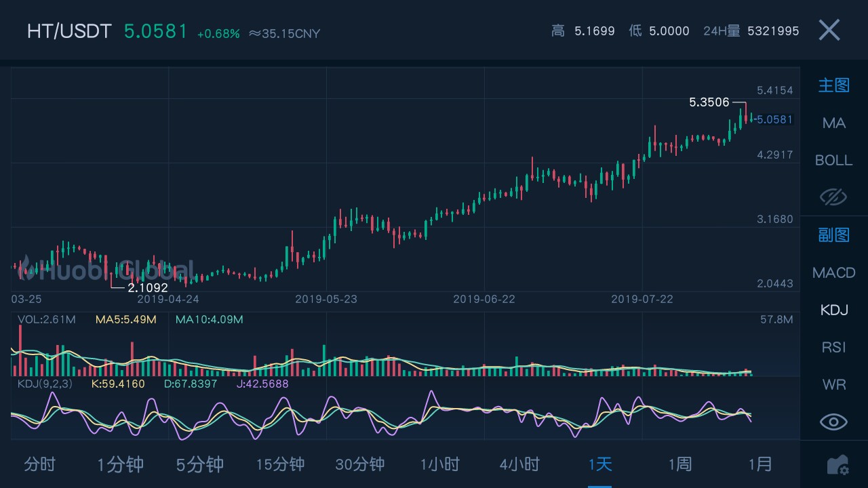868x488 pixels.
Task: Toggle sub-chart visibility eye icon
Action: click(833, 422)
